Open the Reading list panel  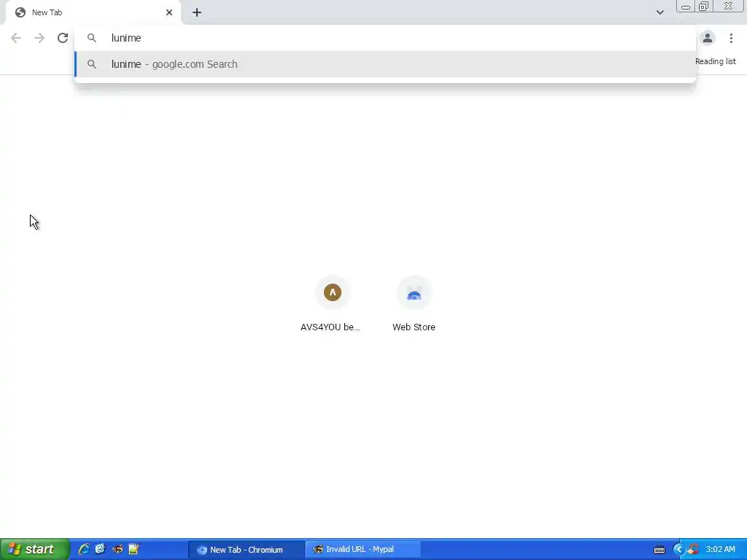click(x=715, y=61)
